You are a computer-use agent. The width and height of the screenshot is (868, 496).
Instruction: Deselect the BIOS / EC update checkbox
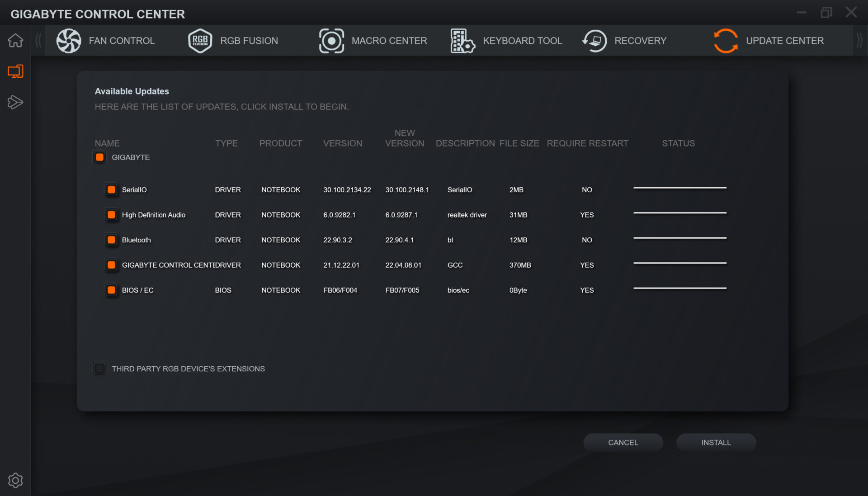[x=111, y=290]
